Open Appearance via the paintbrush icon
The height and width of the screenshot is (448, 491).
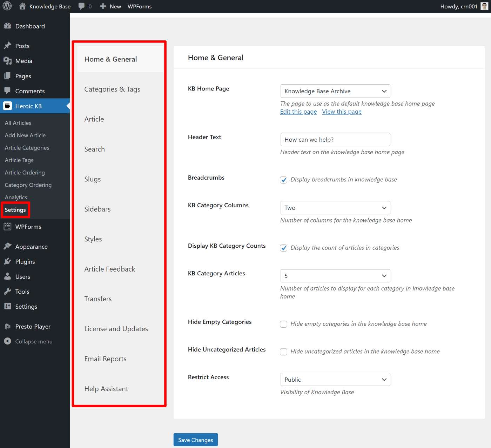(x=7, y=246)
